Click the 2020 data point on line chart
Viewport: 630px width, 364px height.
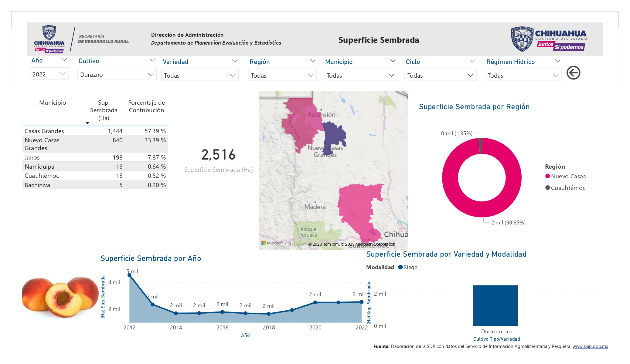click(315, 302)
